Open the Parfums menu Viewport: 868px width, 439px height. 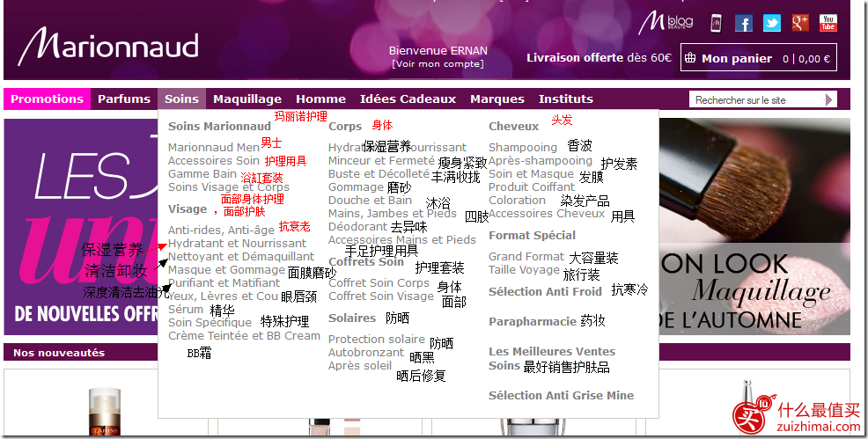(x=124, y=99)
